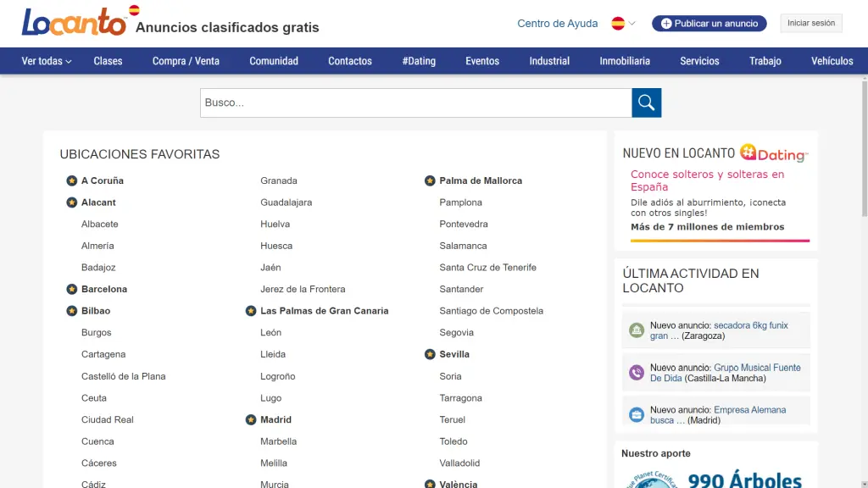Click the Locanto logo

click(x=75, y=23)
